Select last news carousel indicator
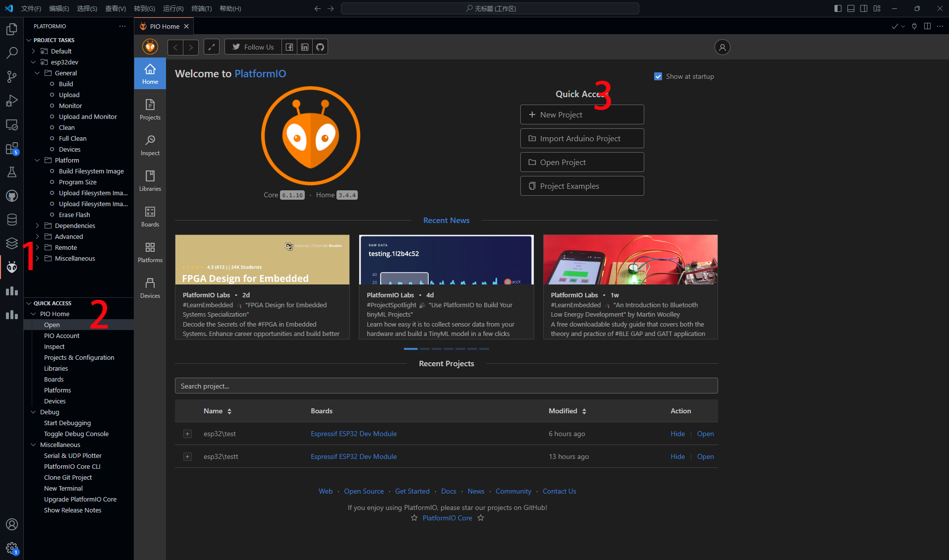Screen dimensions: 949x560 tap(484, 349)
